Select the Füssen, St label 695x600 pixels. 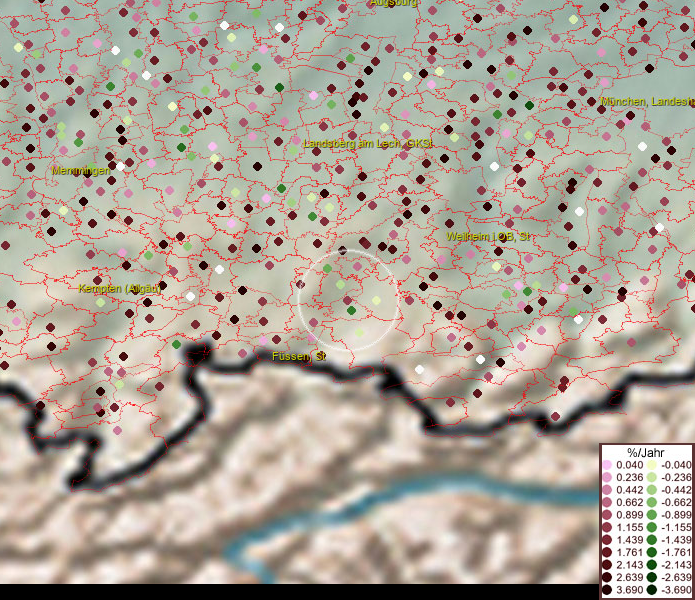pos(299,356)
